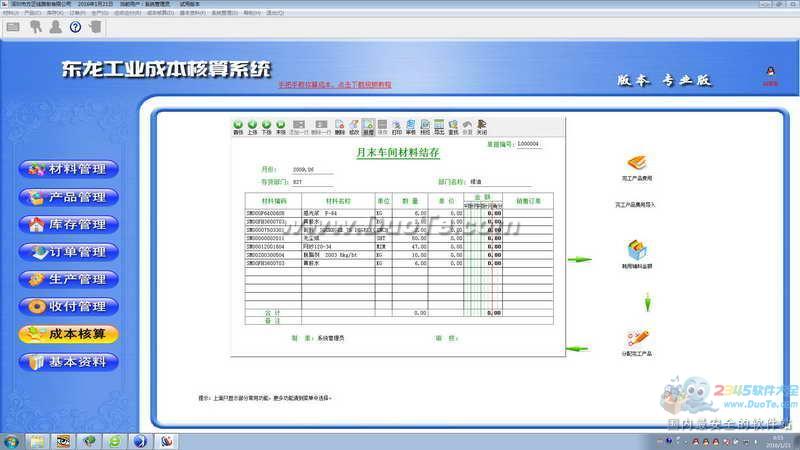The height and width of the screenshot is (450, 800).
Task: Click the delete-row toolbar icon
Action: click(x=321, y=127)
